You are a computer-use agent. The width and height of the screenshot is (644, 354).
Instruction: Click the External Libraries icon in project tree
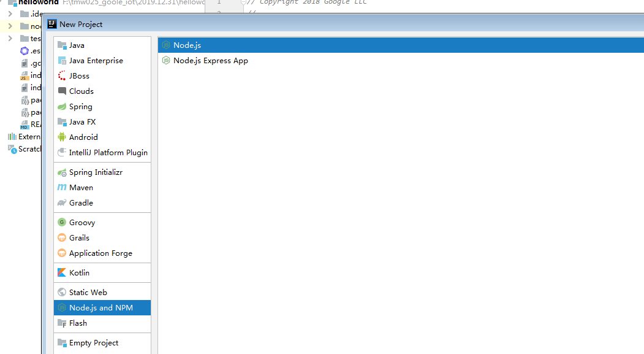12,136
